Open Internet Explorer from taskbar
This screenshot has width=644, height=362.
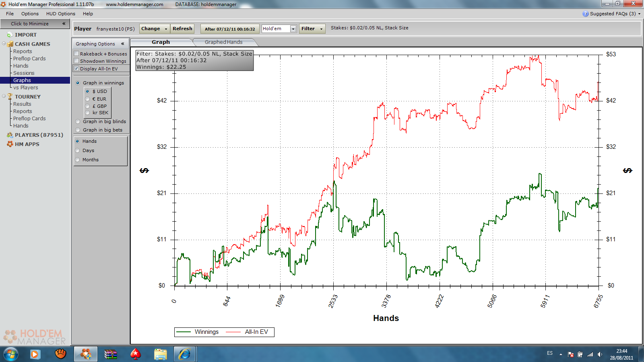(x=185, y=354)
